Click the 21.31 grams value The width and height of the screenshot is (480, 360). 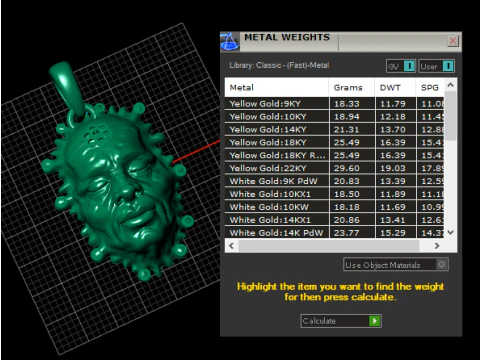click(x=347, y=130)
